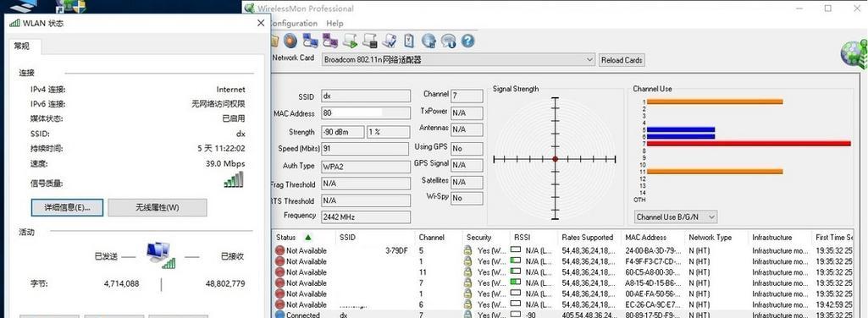Screen dimensions: 868x318
Task: Click the Using GPS field showing No
Action: [x=467, y=149]
